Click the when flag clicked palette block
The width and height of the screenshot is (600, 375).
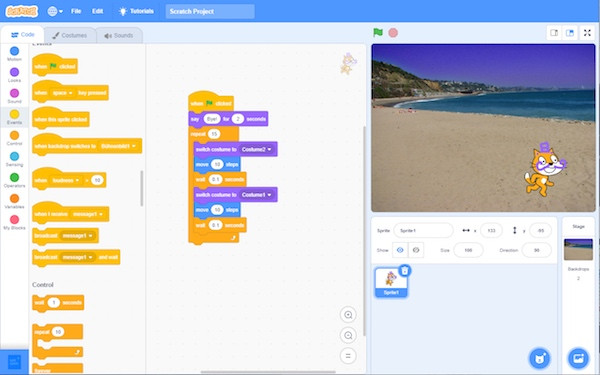[x=55, y=64]
